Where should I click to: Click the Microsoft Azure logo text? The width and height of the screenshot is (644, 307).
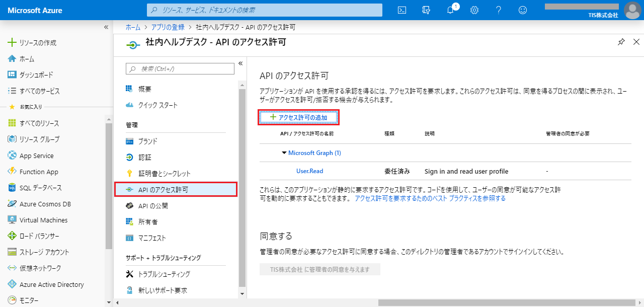point(35,10)
